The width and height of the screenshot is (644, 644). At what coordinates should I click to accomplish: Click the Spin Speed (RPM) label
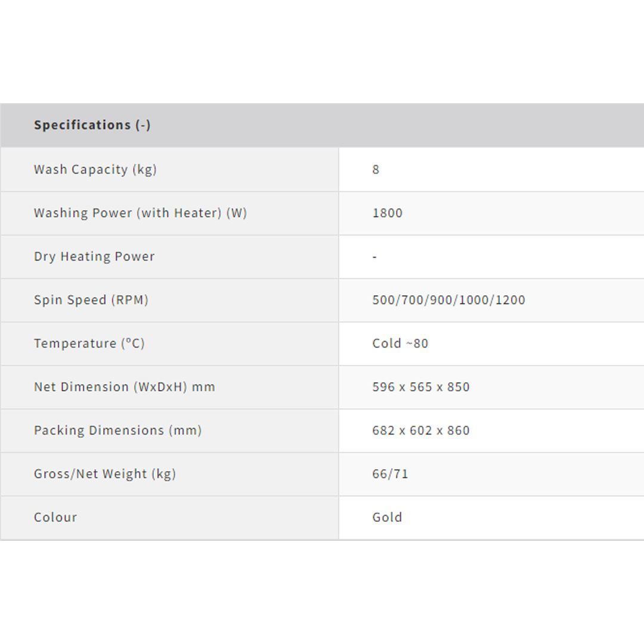point(91,300)
